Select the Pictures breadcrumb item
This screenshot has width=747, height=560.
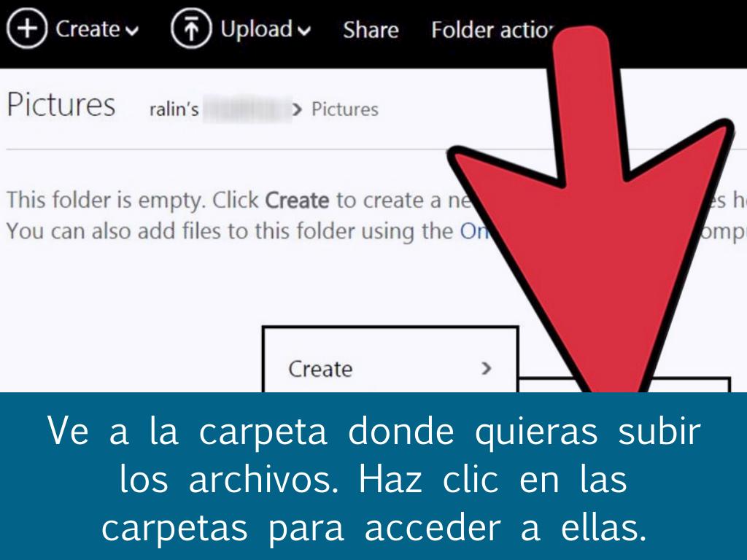tap(344, 109)
